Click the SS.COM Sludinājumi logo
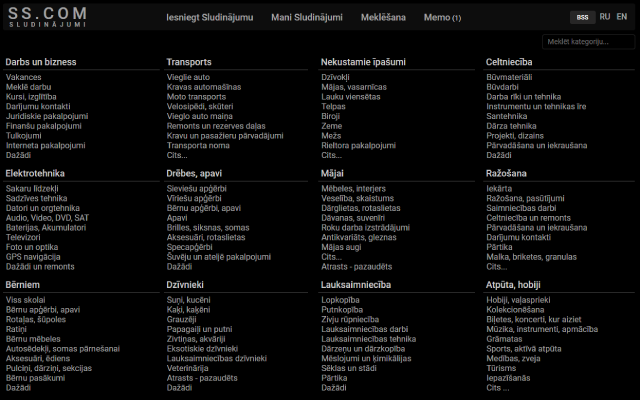Screen dimensions: 640x400 pyautogui.click(x=46, y=16)
